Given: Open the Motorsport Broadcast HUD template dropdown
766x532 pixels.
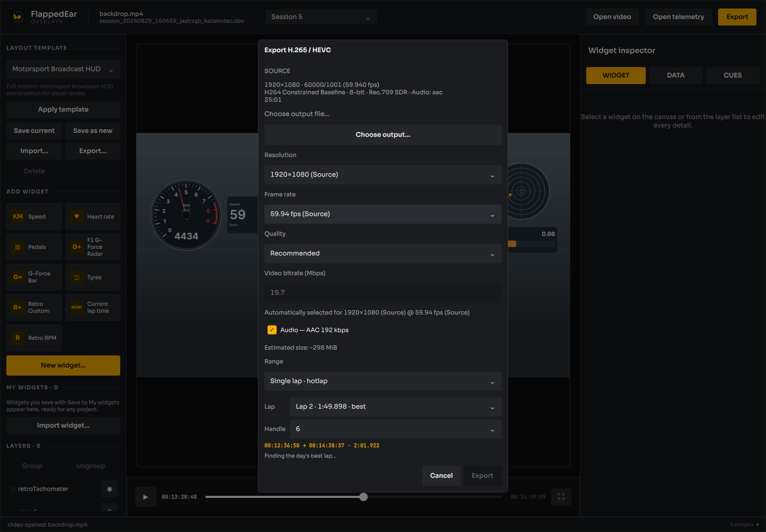Looking at the screenshot, I should 63,69.
